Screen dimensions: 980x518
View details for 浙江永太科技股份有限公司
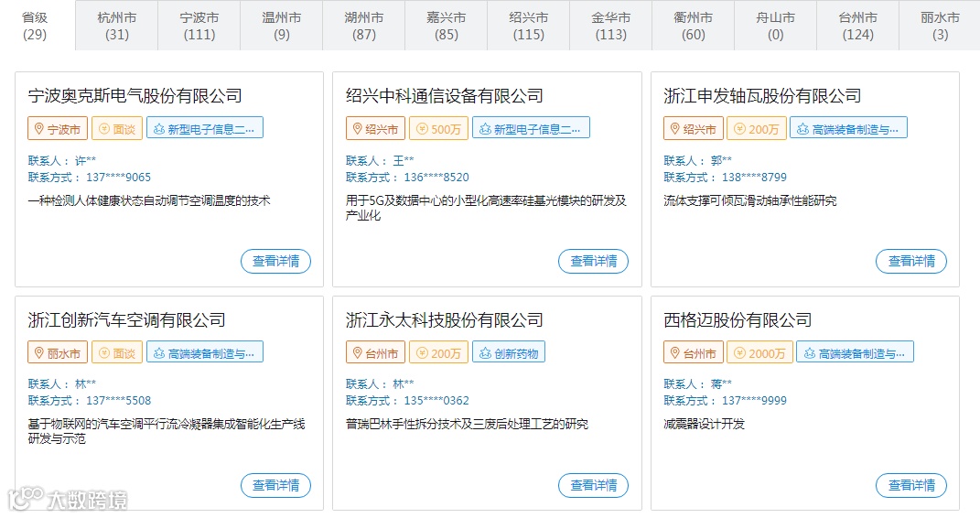point(593,485)
